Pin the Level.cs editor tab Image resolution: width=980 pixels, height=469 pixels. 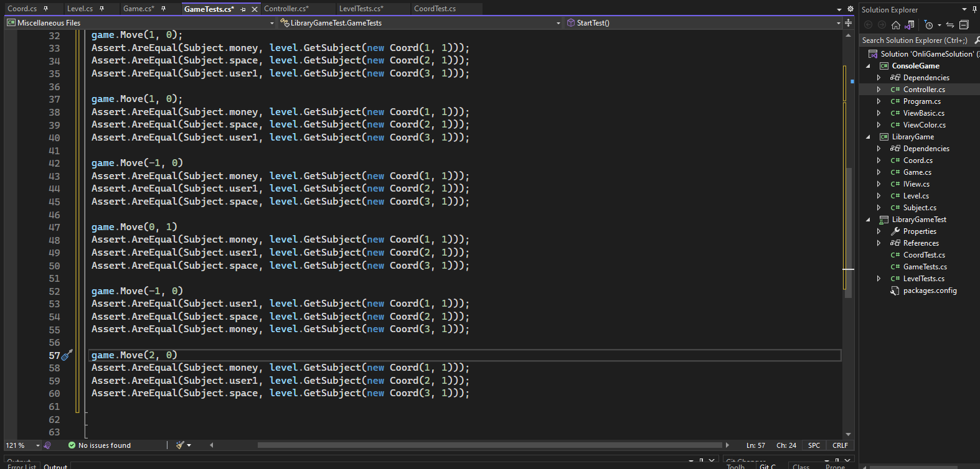[x=101, y=9]
